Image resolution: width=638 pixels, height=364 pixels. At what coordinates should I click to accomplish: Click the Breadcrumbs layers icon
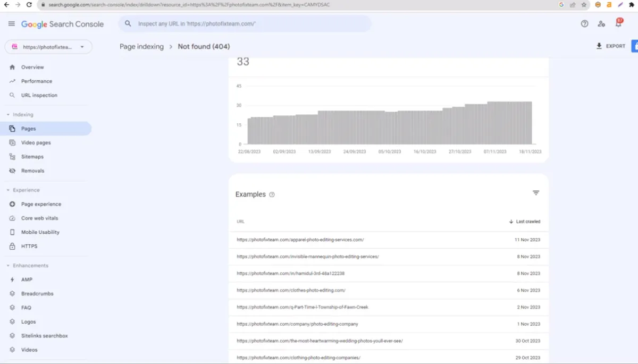(12, 294)
